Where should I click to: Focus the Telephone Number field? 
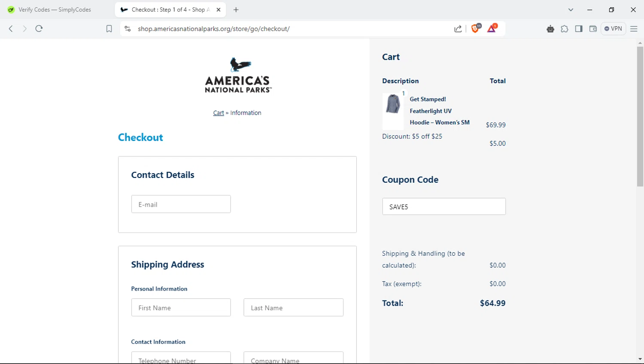click(x=181, y=358)
